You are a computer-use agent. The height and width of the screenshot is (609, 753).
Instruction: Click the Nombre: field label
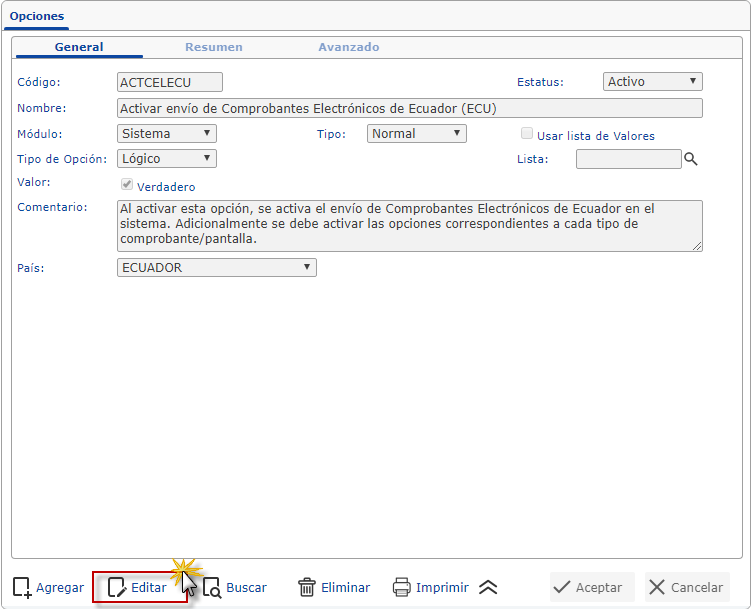point(42,108)
